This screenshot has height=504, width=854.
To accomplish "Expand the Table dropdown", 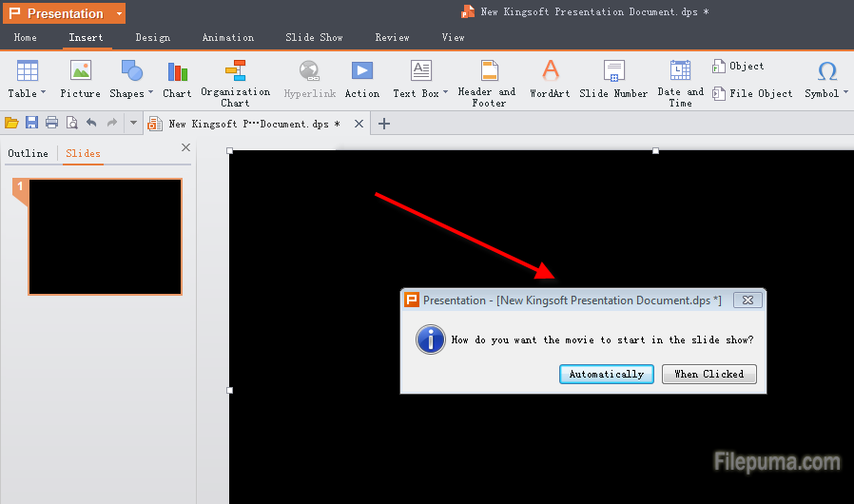I will (x=43, y=93).
